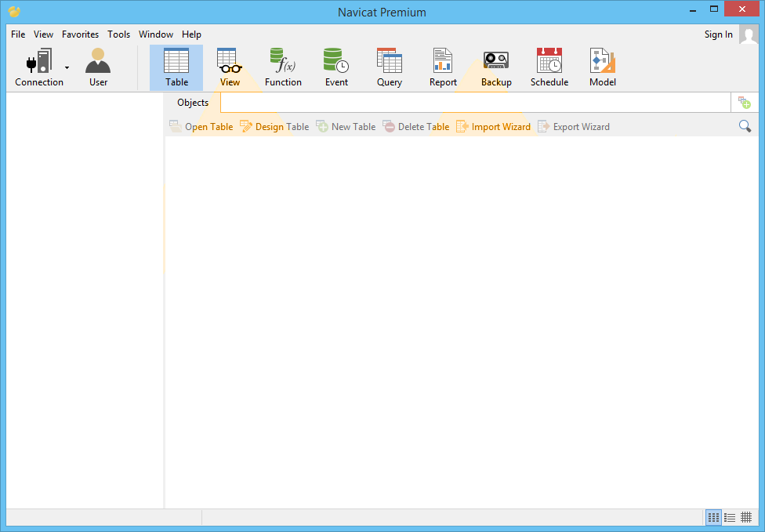
Task: Open the File menu
Action: pos(18,34)
